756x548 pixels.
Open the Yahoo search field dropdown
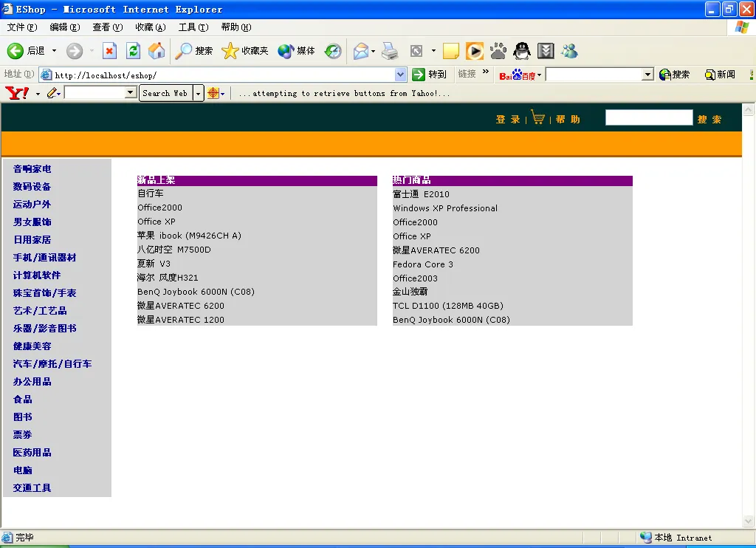[131, 92]
